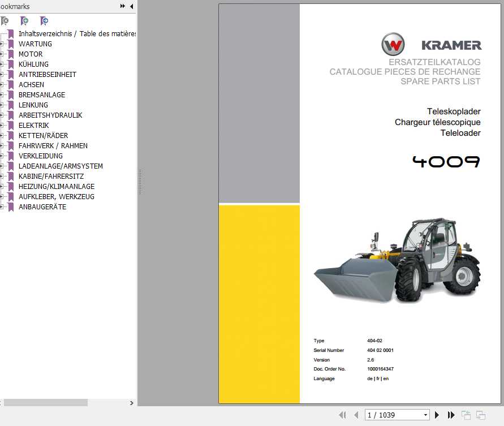Image resolution: width=504 pixels, height=426 pixels.
Task: Click the Type value 404-02
Action: (374, 341)
